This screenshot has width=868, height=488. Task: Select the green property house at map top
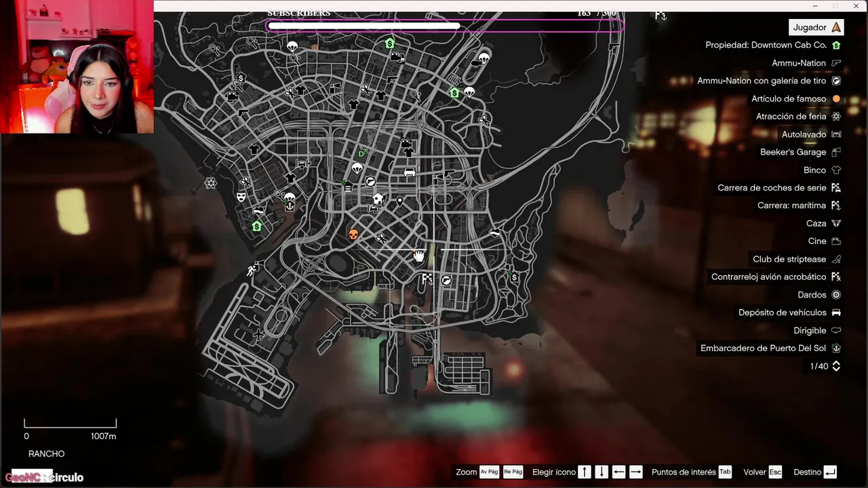(390, 43)
